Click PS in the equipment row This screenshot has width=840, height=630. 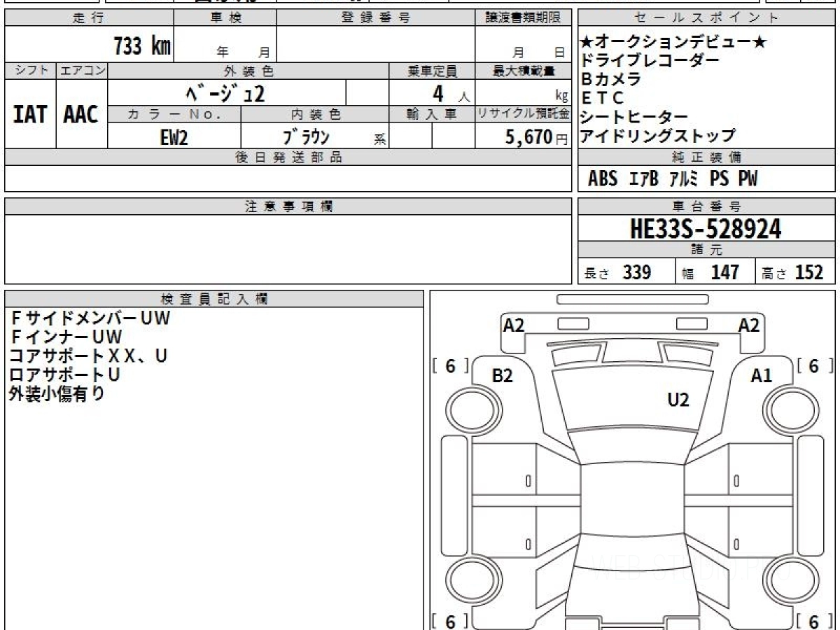(720, 179)
